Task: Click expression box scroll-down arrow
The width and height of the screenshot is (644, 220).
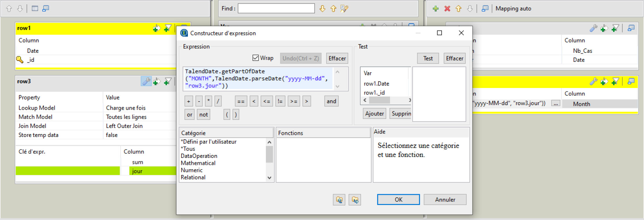Action: coord(338,86)
